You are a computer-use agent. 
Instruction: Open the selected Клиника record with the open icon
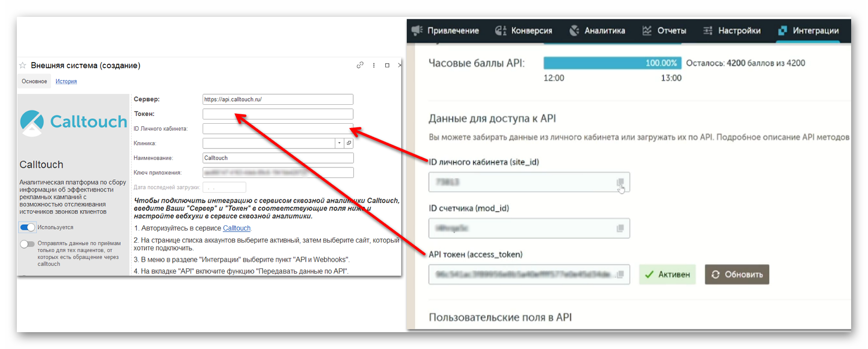[x=348, y=143]
